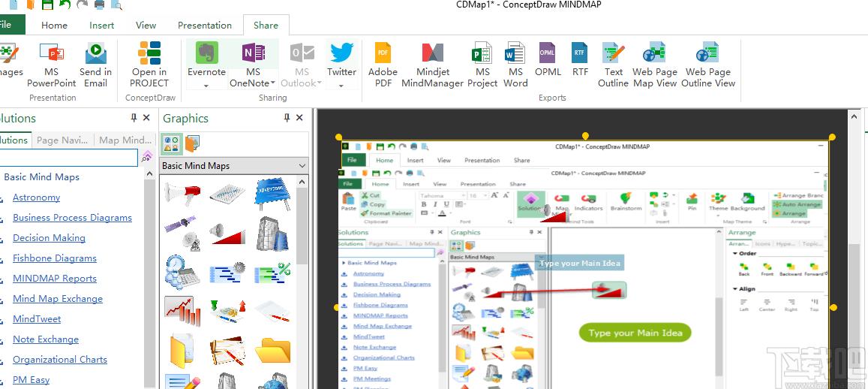
Task: Switch to the View ribbon tab
Action: 146,25
